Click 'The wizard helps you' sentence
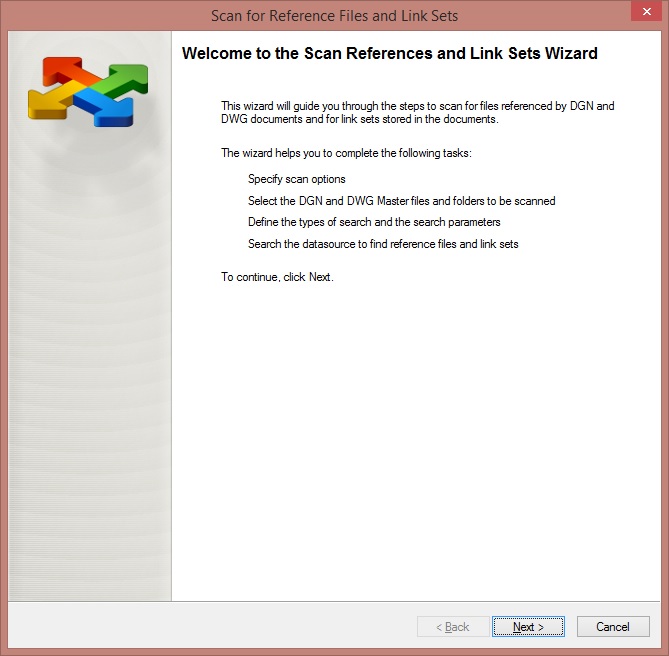This screenshot has height=656, width=669. coord(346,153)
